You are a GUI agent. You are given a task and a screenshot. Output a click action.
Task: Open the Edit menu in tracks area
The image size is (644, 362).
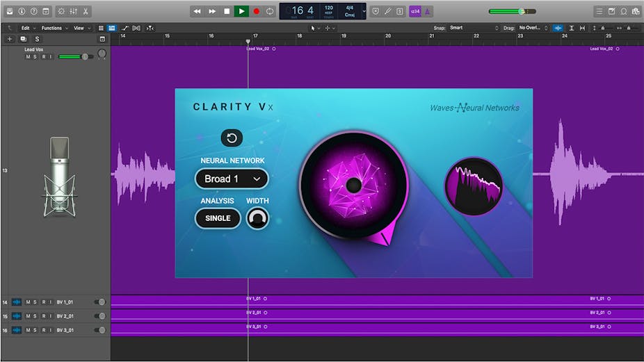point(27,28)
